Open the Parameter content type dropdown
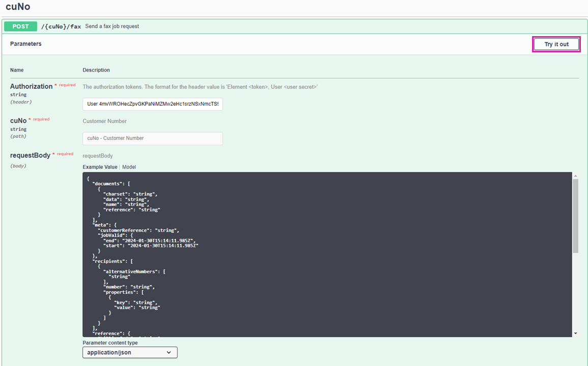 pos(130,352)
